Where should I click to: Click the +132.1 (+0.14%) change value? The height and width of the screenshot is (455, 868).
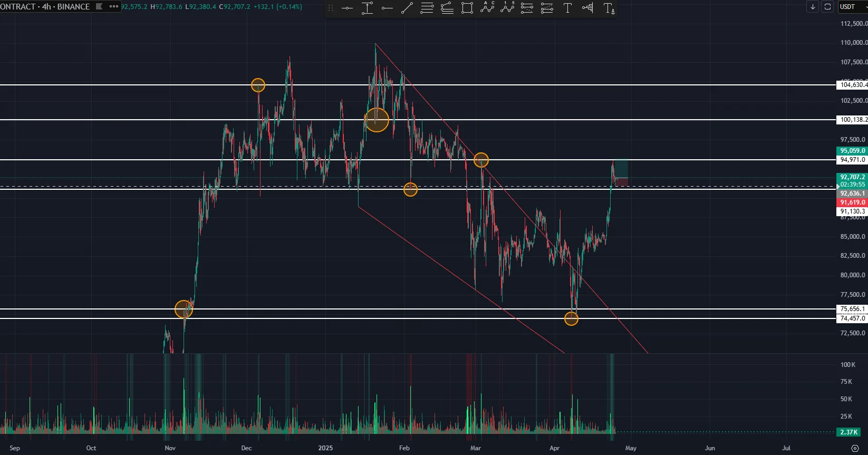[277, 7]
